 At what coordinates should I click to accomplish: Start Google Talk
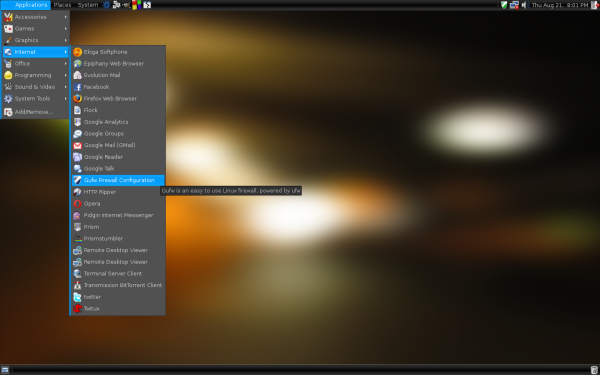tap(118, 169)
